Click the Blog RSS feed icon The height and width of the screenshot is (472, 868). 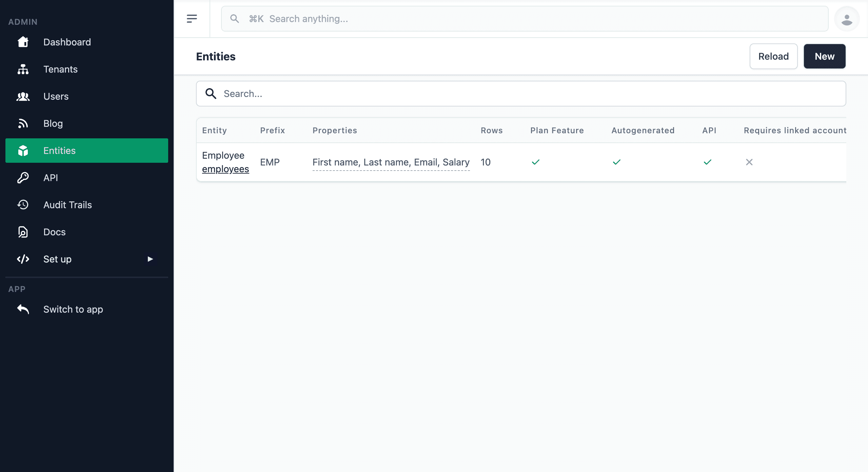coord(23,123)
